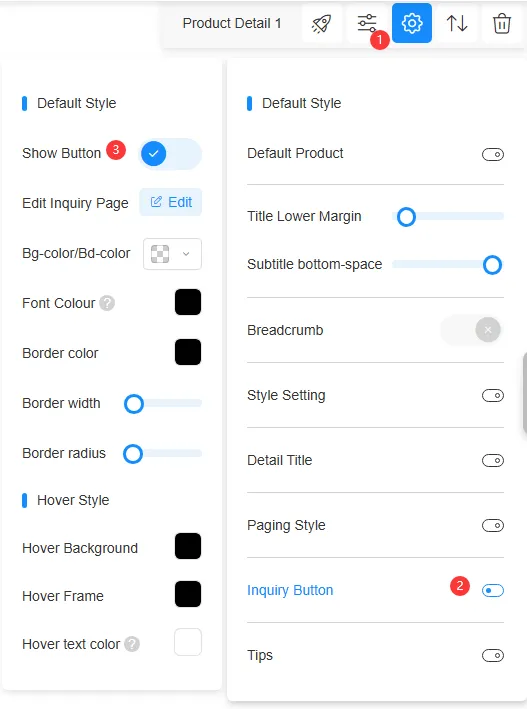Toggle the Show Button switch
527x709 pixels.
(170, 154)
